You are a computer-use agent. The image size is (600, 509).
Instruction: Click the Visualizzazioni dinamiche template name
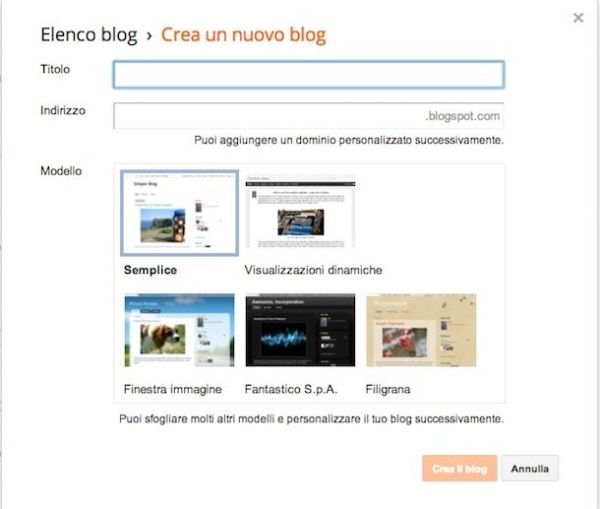[313, 270]
